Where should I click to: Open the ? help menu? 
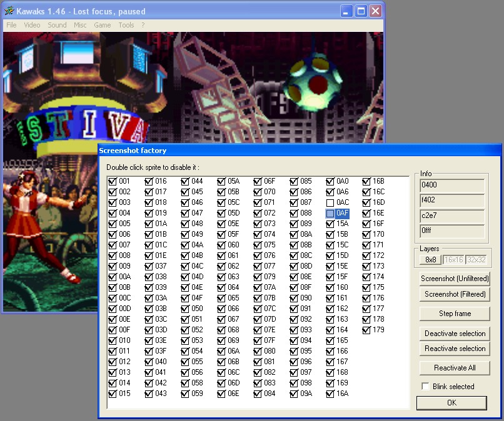click(143, 25)
